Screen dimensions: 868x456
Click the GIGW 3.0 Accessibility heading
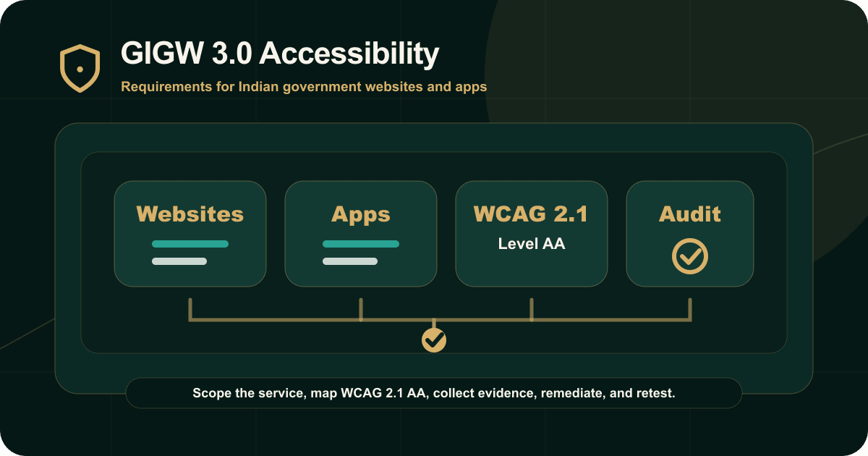280,54
